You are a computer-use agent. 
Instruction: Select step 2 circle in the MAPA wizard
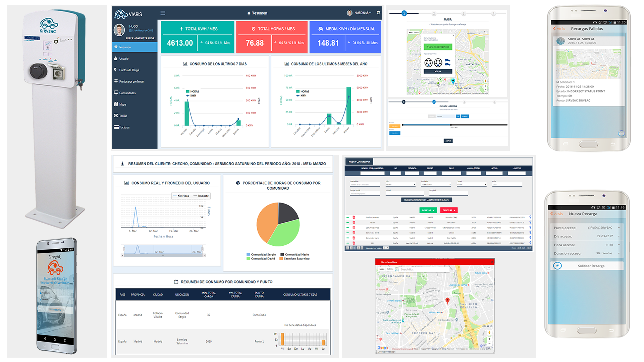click(x=434, y=13)
